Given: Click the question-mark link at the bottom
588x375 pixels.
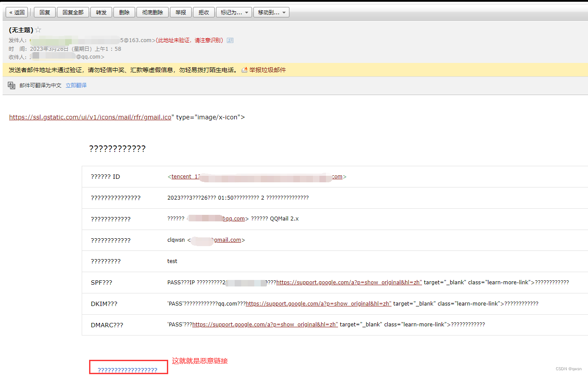Looking at the screenshot, I should [127, 370].
